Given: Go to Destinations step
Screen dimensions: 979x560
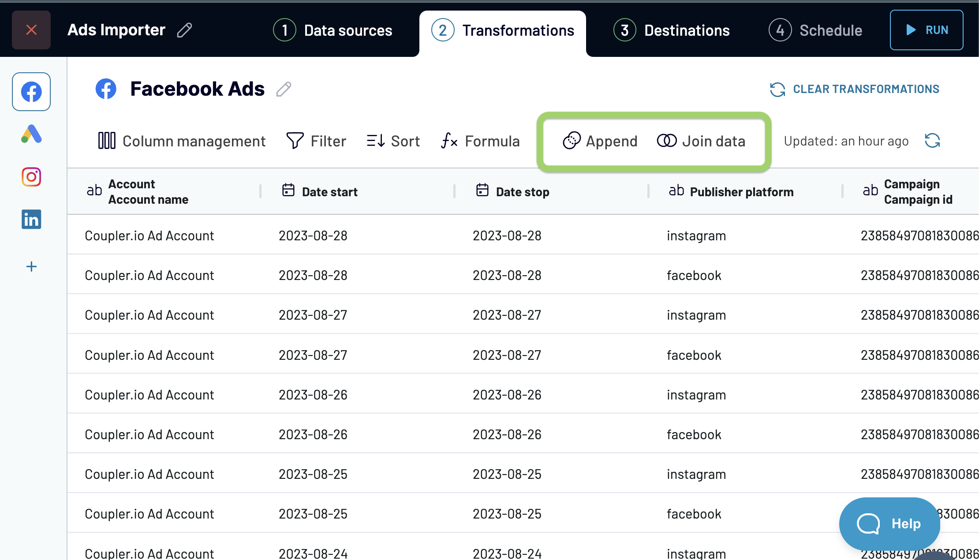Looking at the screenshot, I should pyautogui.click(x=672, y=30).
